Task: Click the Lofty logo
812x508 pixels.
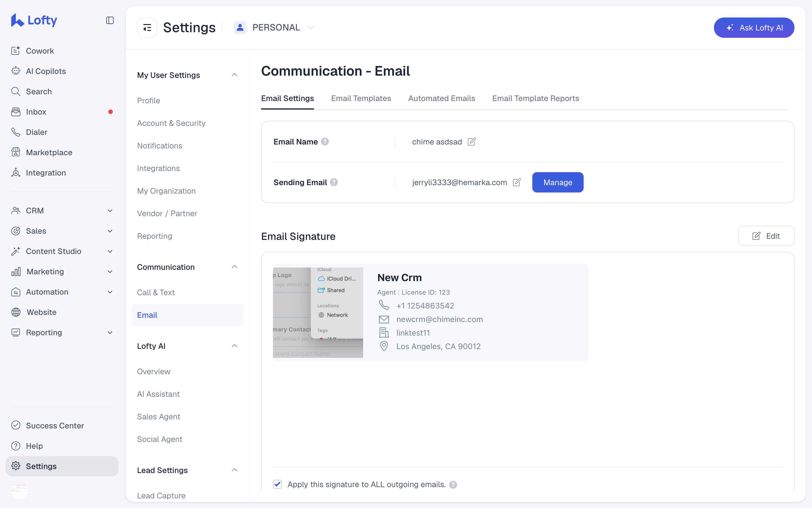Action: pyautogui.click(x=34, y=20)
